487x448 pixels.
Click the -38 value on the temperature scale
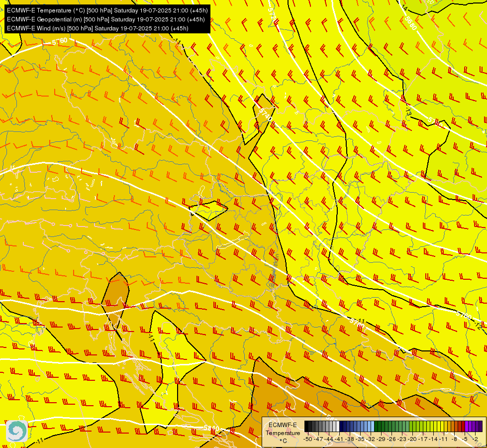point(349,439)
